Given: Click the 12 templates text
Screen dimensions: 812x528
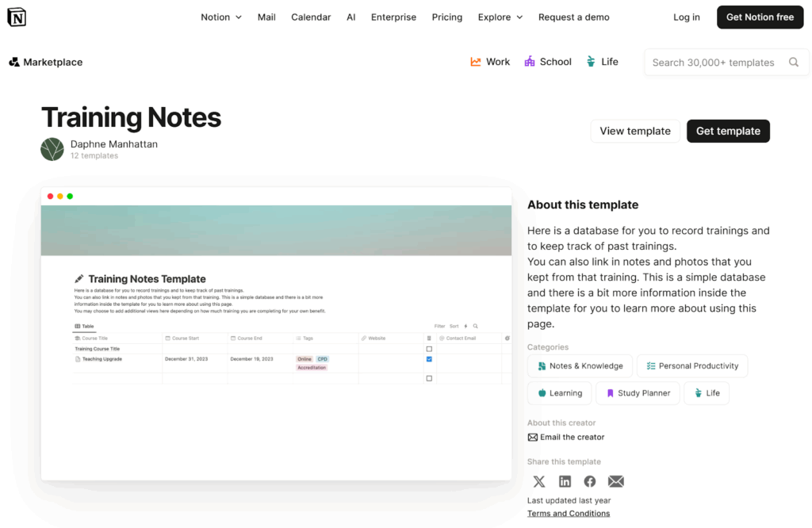Looking at the screenshot, I should 94,156.
